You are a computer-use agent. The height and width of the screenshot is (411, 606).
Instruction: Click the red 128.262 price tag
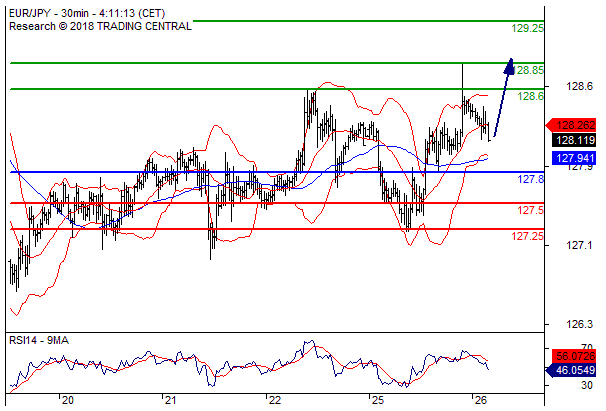(x=571, y=125)
